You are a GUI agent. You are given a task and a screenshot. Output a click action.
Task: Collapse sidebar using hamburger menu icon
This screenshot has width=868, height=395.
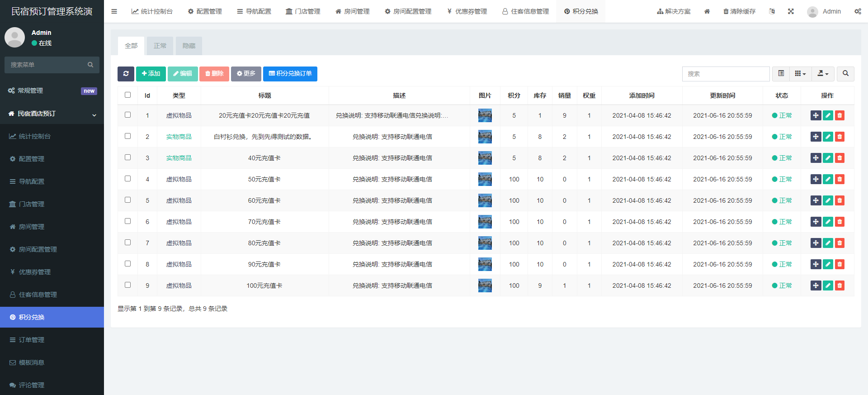(114, 11)
